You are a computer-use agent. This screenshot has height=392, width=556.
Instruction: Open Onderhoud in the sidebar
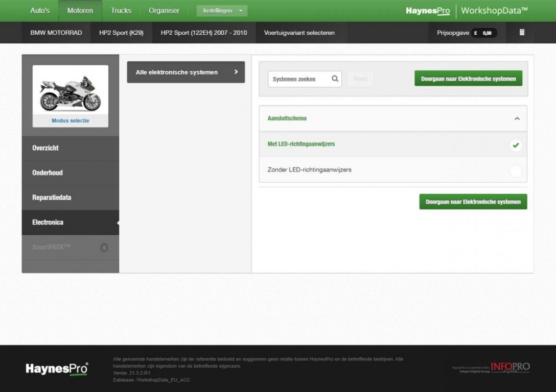71,173
